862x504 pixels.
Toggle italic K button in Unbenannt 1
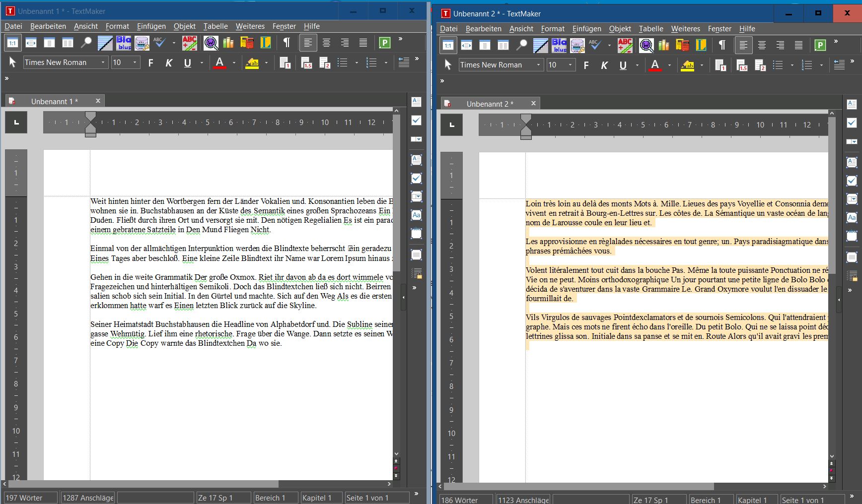click(x=169, y=63)
